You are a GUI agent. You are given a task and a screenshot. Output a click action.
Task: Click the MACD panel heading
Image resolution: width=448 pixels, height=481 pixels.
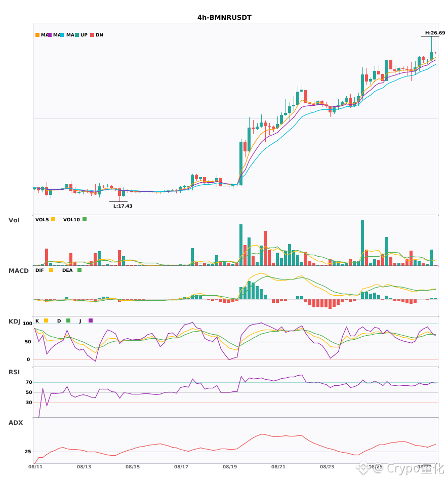pyautogui.click(x=18, y=271)
